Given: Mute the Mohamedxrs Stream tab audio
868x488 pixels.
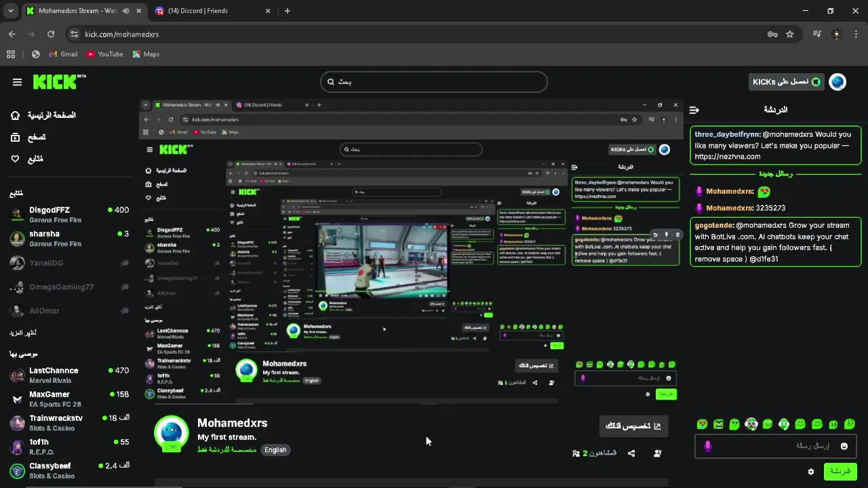Looking at the screenshot, I should tap(125, 11).
